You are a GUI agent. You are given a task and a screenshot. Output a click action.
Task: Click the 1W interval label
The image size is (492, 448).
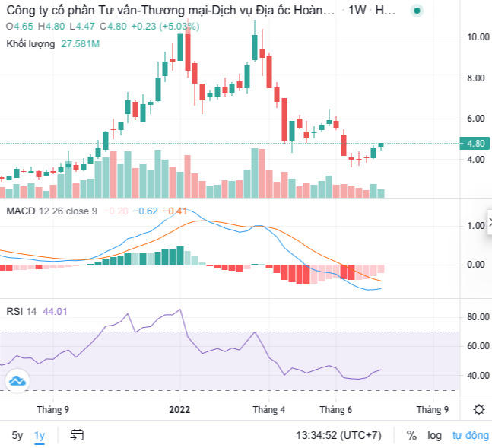click(356, 10)
